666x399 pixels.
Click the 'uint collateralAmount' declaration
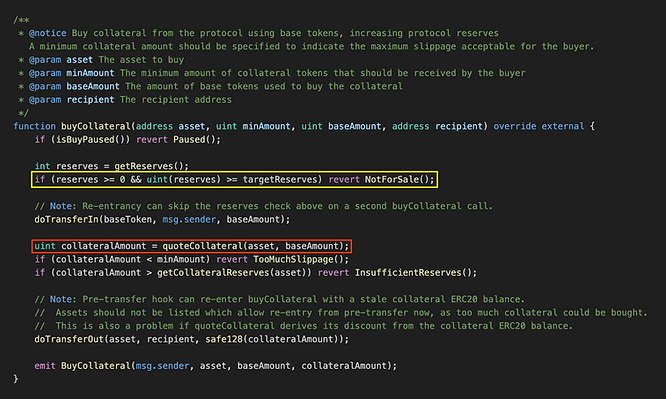(x=192, y=246)
